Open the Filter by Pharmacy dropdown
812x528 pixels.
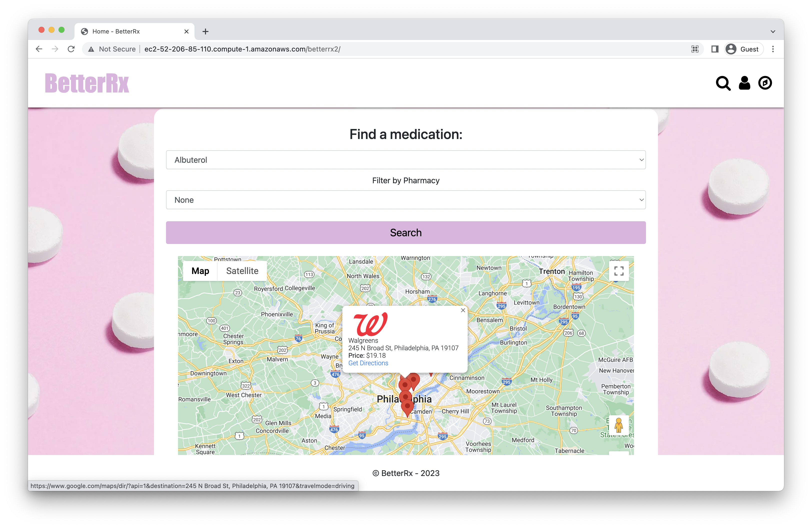pyautogui.click(x=406, y=200)
